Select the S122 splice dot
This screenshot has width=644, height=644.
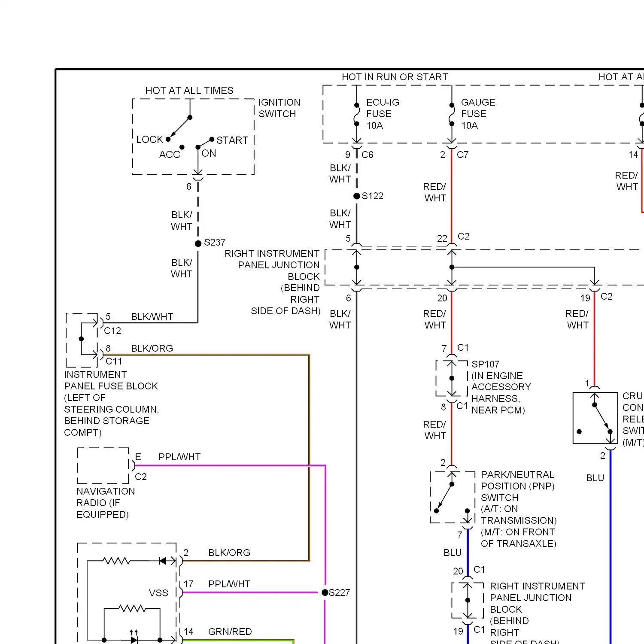[x=357, y=196]
